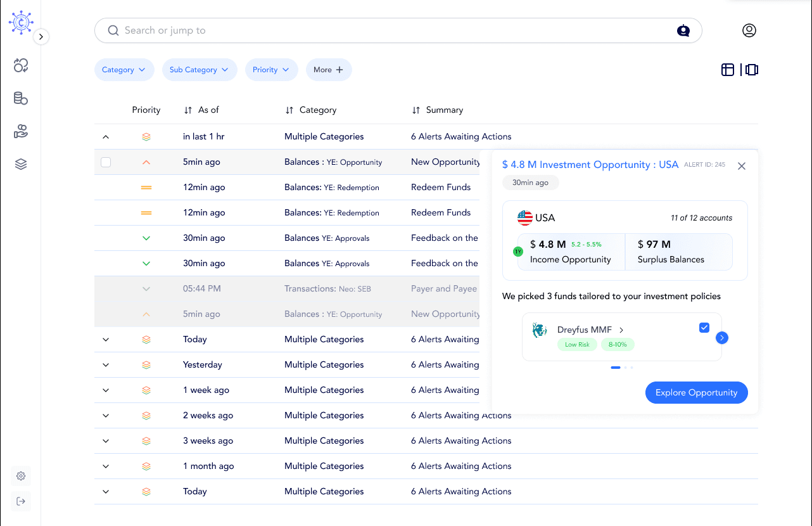Open the hand-holding-coin sidebar icon
The height and width of the screenshot is (526, 812).
[21, 131]
